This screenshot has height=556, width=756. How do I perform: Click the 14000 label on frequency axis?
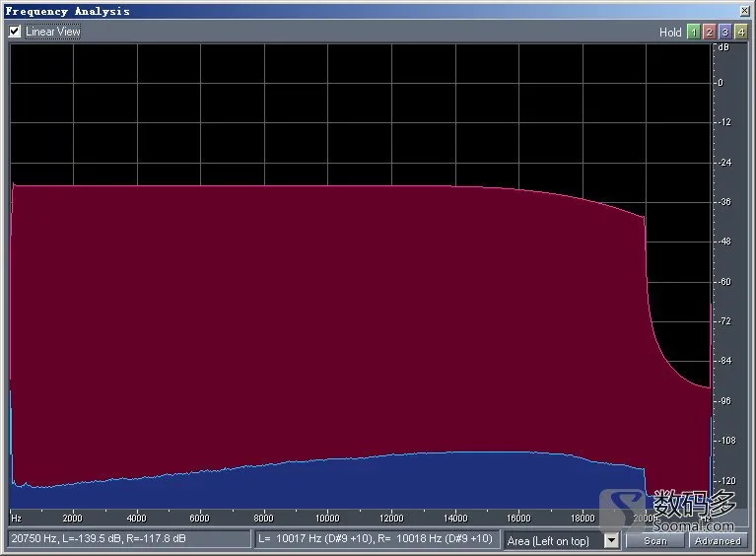tap(455, 519)
